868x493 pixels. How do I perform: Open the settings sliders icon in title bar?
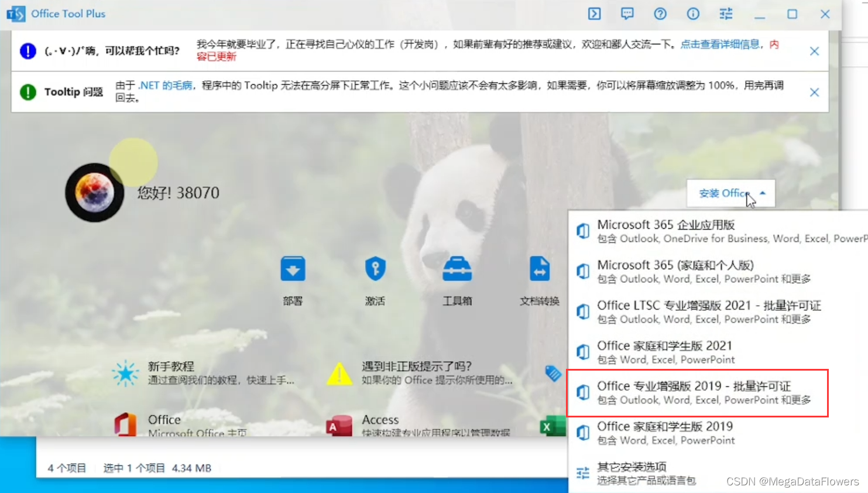pos(726,13)
